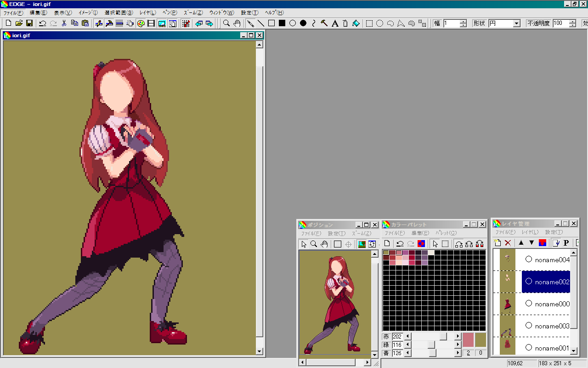Decrease the 不透明度 opacity spinner value

tap(572, 25)
